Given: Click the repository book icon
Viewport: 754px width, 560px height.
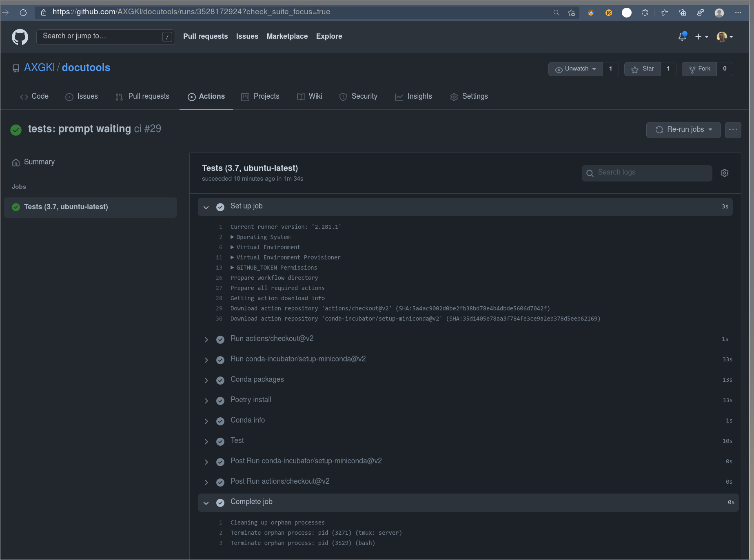Looking at the screenshot, I should 16,68.
